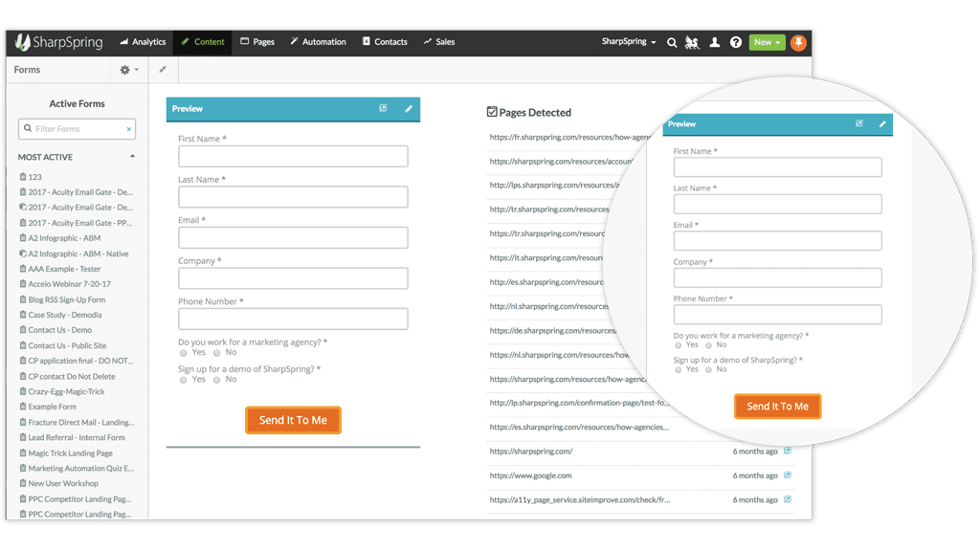Image resolution: width=980 pixels, height=551 pixels.
Task: Open the Sales menu
Action: coord(438,42)
